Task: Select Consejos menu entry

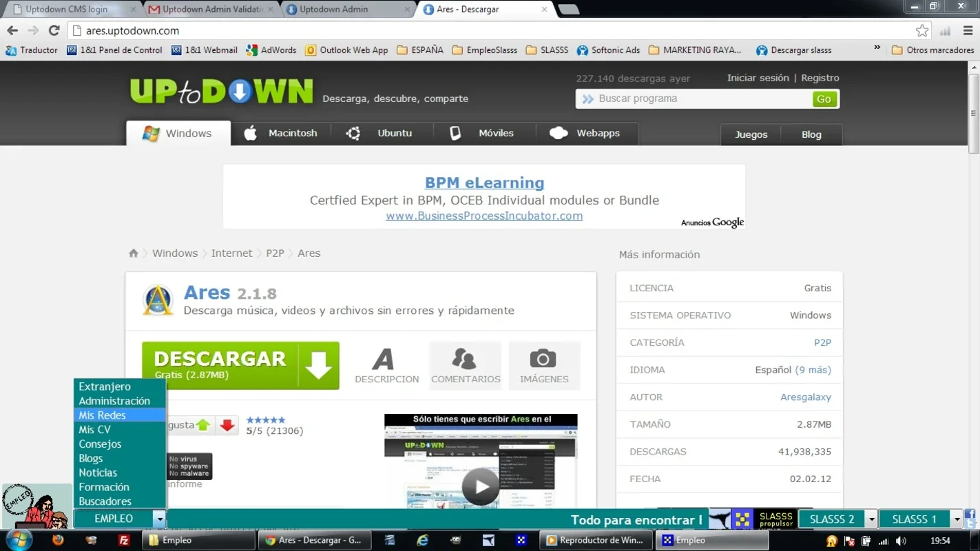Action: (x=120, y=444)
